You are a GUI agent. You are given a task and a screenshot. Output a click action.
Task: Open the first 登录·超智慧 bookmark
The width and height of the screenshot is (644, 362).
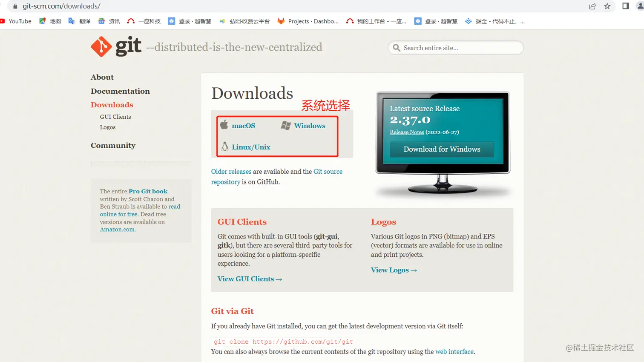[190, 21]
